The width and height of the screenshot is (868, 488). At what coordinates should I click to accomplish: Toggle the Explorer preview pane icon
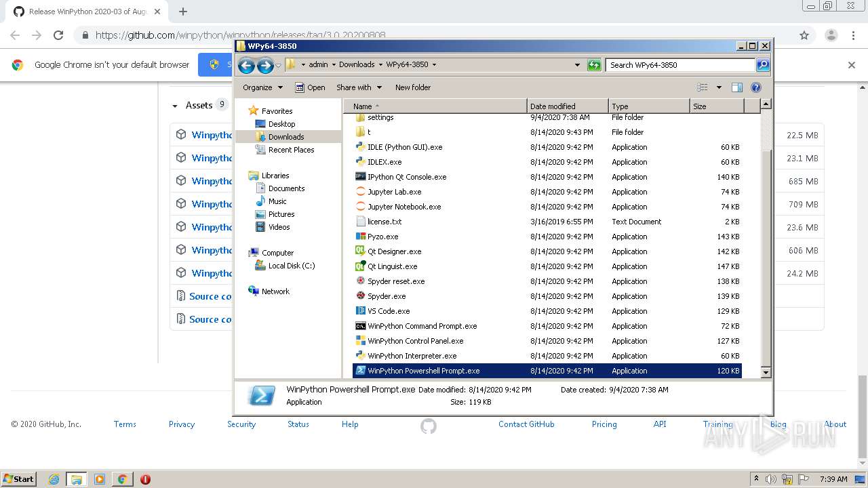(x=737, y=87)
